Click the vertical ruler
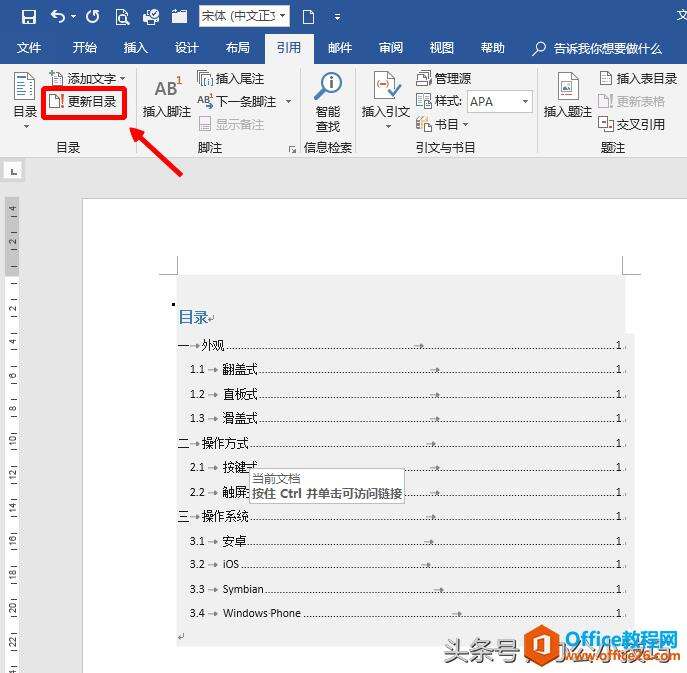The height and width of the screenshot is (673, 687). click(12, 434)
